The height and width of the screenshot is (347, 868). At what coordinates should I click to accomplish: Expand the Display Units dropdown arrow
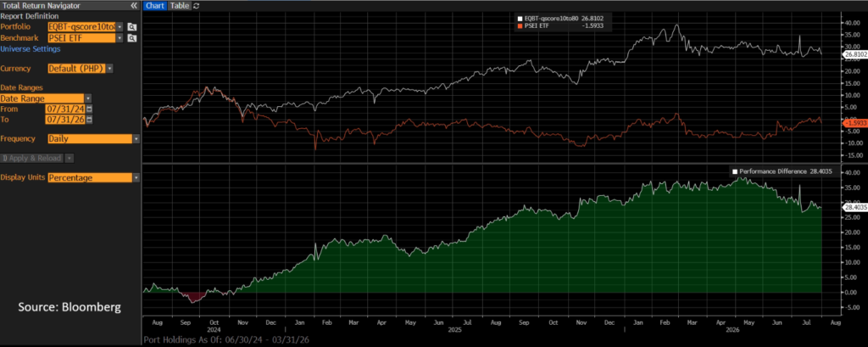coord(136,178)
